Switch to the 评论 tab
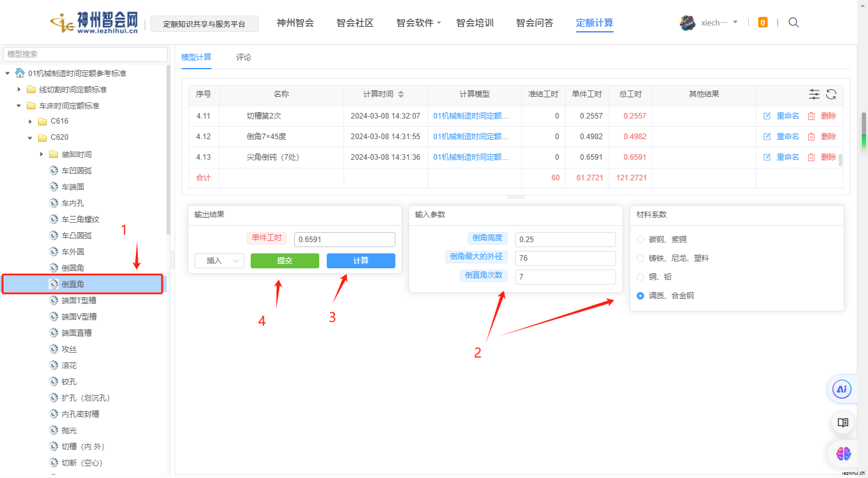The image size is (868, 478). (x=244, y=57)
